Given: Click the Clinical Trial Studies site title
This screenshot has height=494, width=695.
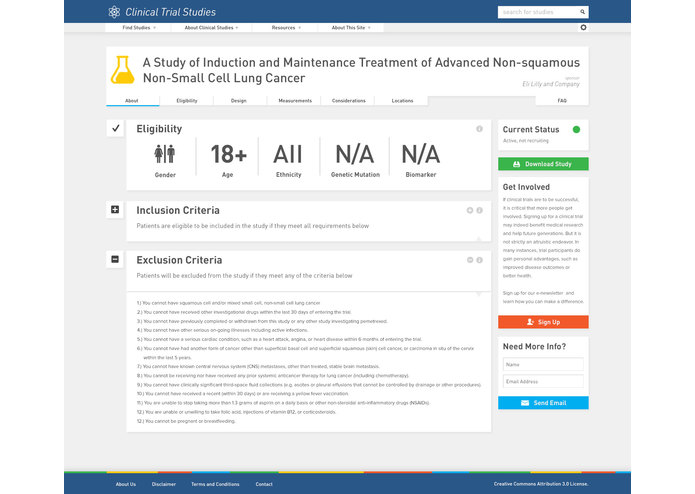Looking at the screenshot, I should pos(170,12).
